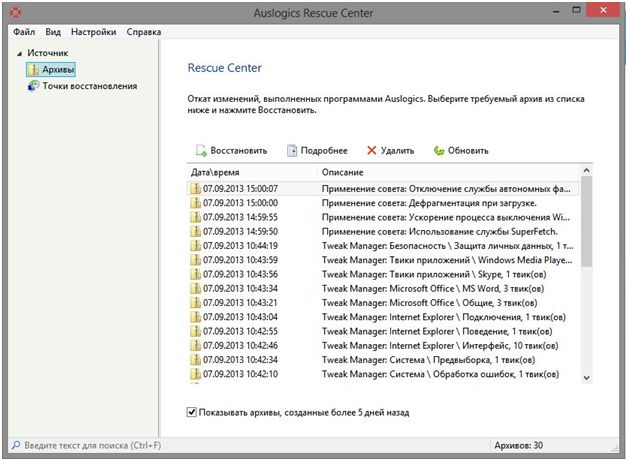628x461 pixels.
Task: Click the search magnifier icon in status bar
Action: (16, 444)
